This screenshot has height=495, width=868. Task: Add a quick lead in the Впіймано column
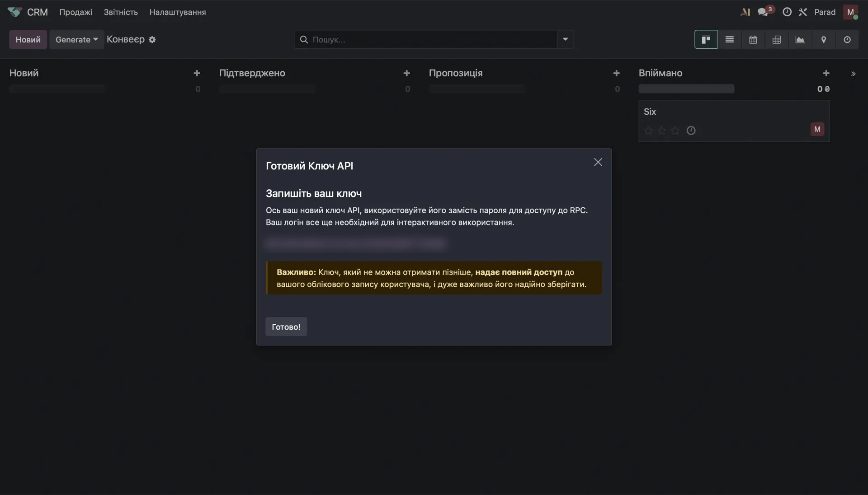point(826,73)
